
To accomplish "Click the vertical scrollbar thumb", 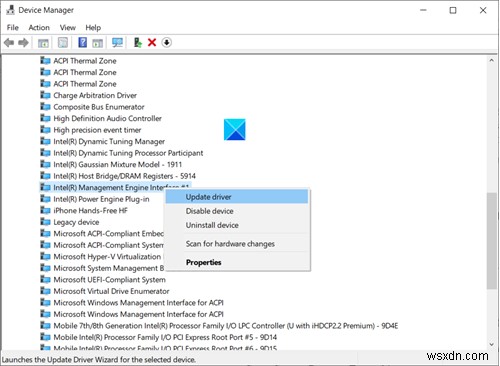I will pyautogui.click(x=491, y=241).
